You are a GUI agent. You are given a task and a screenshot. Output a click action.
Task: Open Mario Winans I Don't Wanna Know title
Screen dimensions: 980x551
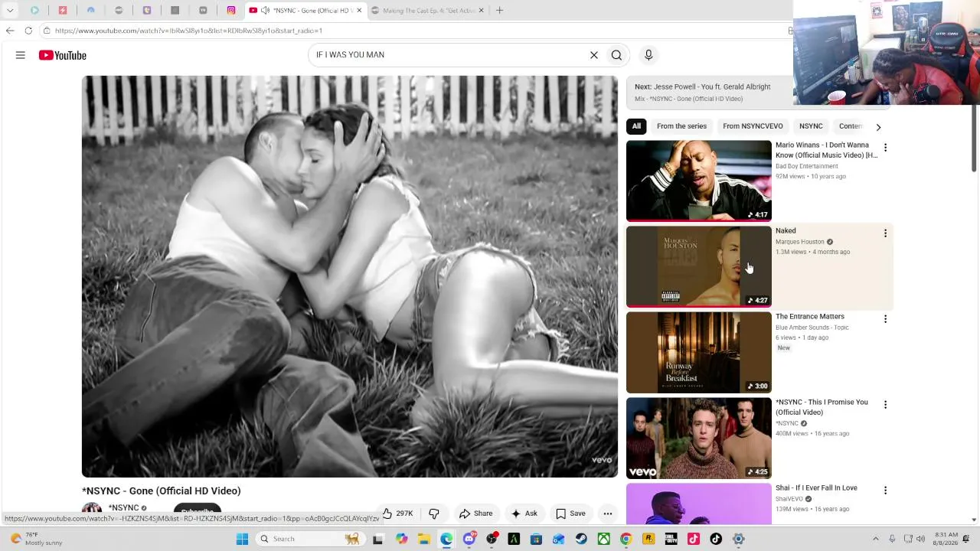(x=827, y=150)
